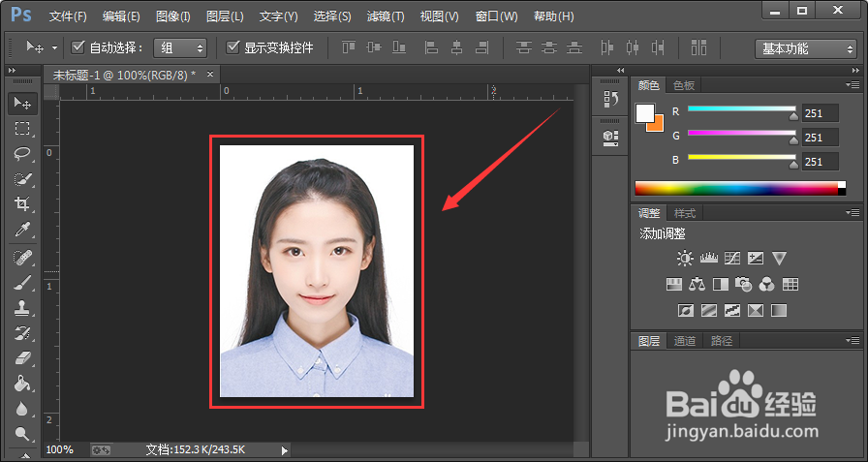This screenshot has height=462, width=868.
Task: Click Distribute Top Edges icon
Action: point(524,47)
